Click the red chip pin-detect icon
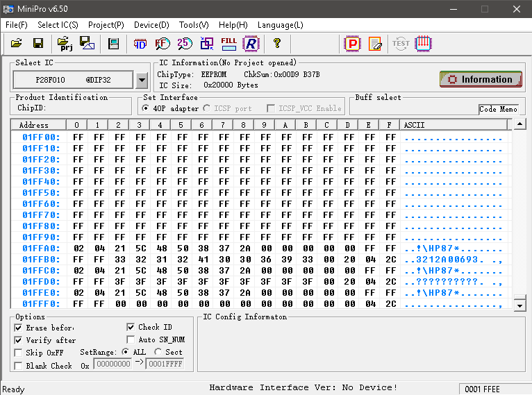This screenshot has width=532, height=395. [x=423, y=44]
